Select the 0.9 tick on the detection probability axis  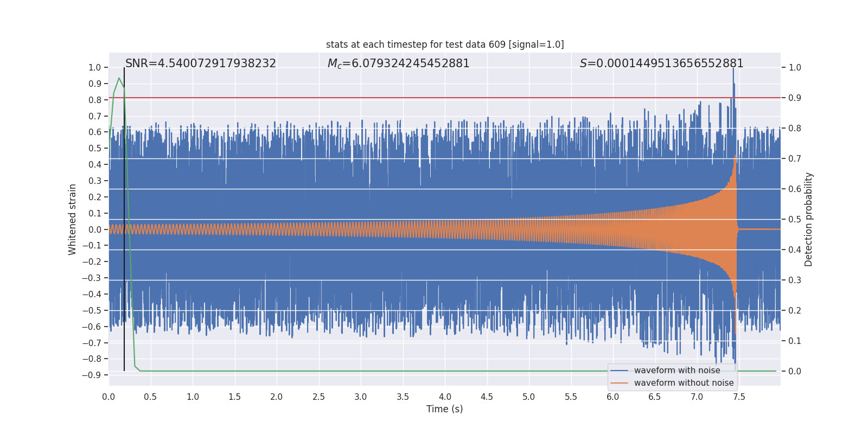click(x=795, y=98)
